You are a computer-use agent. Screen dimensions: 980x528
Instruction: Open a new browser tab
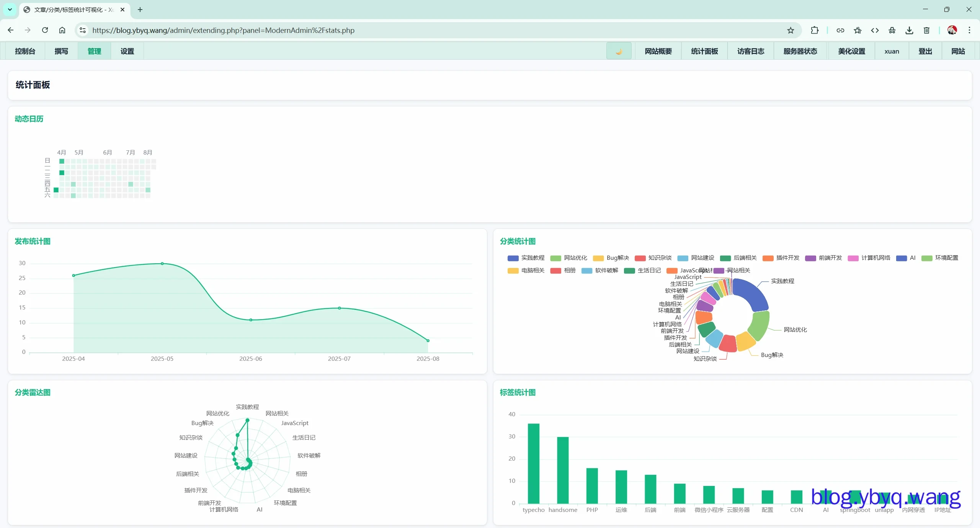pyautogui.click(x=140, y=10)
